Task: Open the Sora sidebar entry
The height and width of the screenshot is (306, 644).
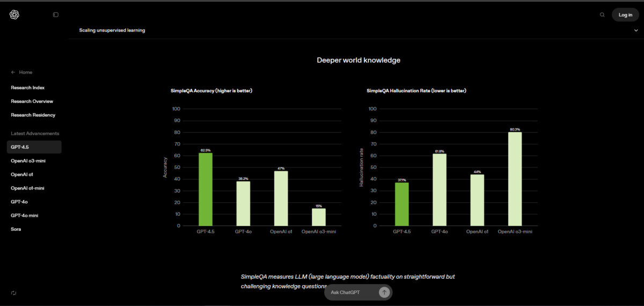Action: (16, 229)
